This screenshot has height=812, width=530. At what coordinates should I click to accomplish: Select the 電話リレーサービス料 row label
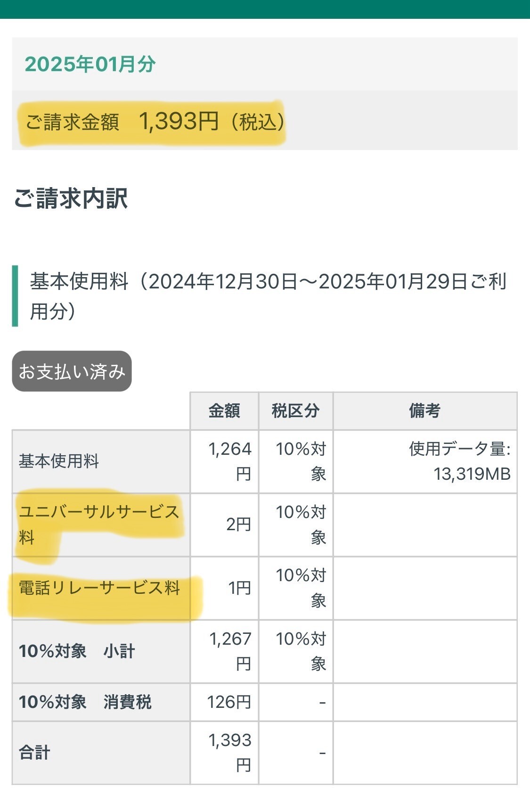(x=99, y=588)
